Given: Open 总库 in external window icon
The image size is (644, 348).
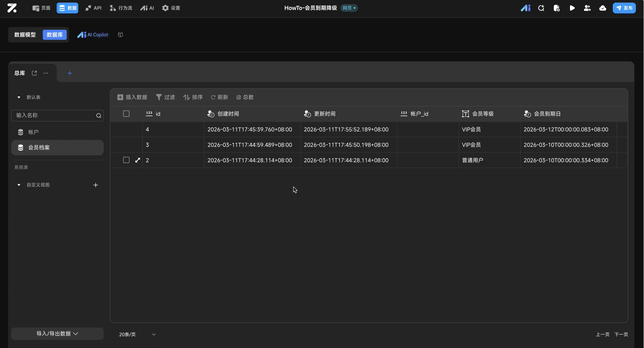Looking at the screenshot, I should [x=34, y=73].
